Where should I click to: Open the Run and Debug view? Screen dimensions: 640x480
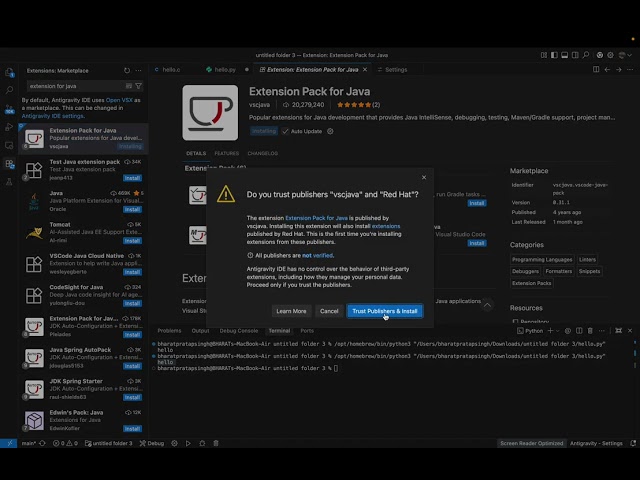[x=9, y=127]
